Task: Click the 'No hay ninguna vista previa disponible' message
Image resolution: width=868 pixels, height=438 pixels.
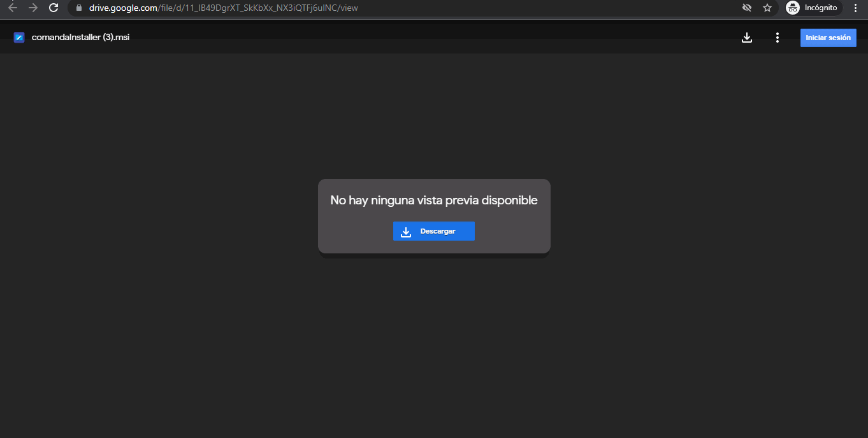Action: [434, 201]
